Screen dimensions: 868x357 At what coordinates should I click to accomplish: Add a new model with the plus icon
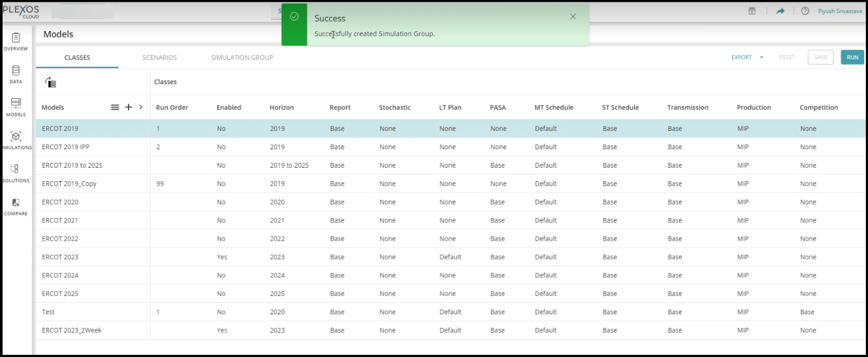[129, 107]
